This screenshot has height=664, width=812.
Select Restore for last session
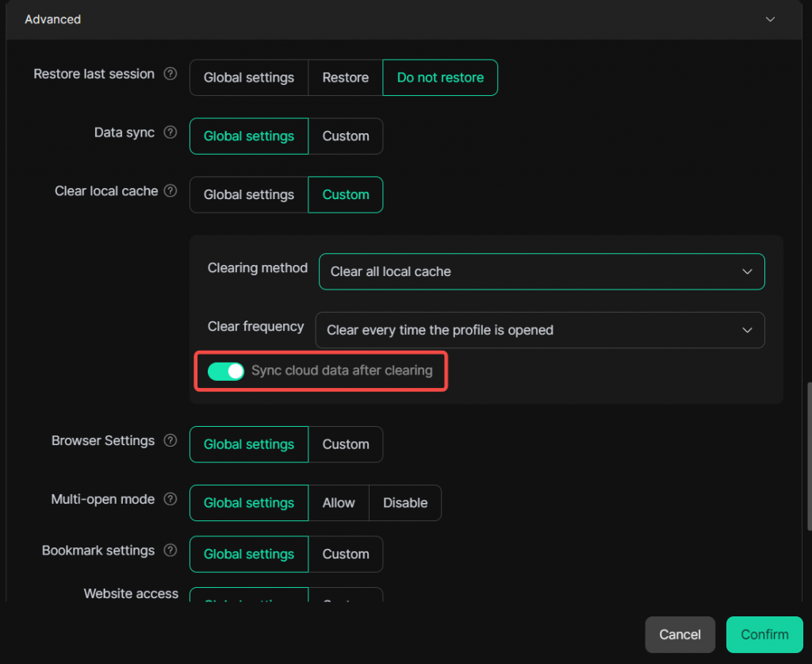345,78
